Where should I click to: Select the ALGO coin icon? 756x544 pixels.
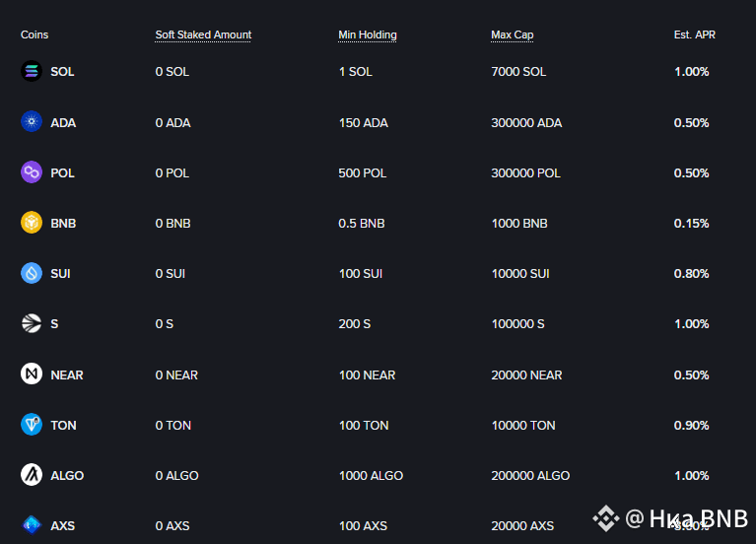[32, 475]
